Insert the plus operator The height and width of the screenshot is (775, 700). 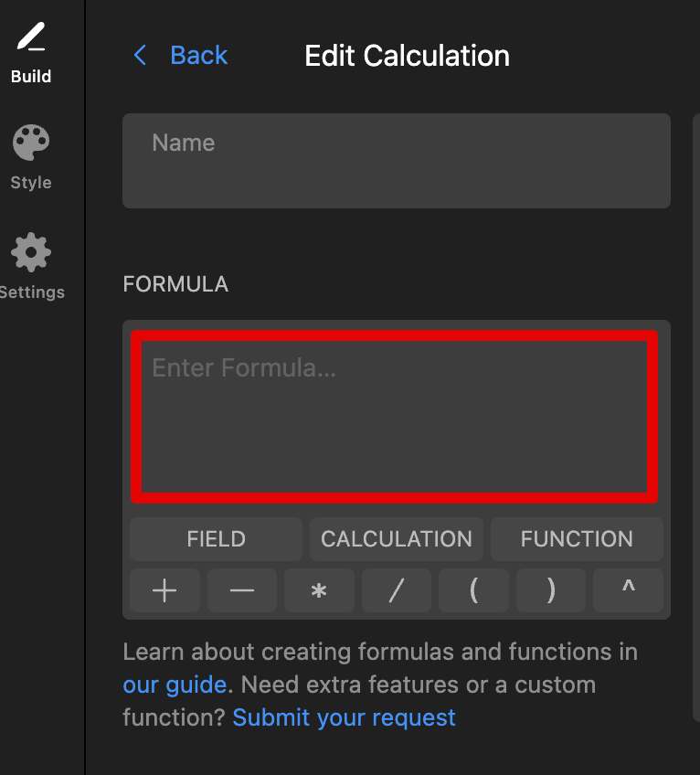pyautogui.click(x=164, y=590)
